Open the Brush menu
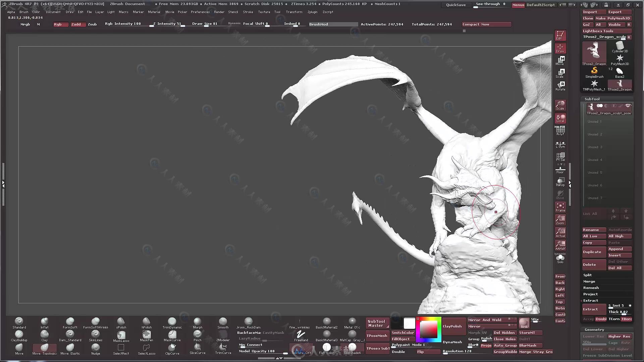Viewport: 644px width, 362px height. click(24, 12)
